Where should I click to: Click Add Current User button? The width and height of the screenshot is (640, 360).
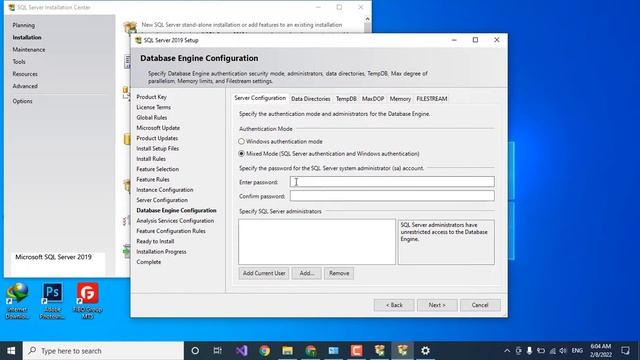tap(264, 273)
